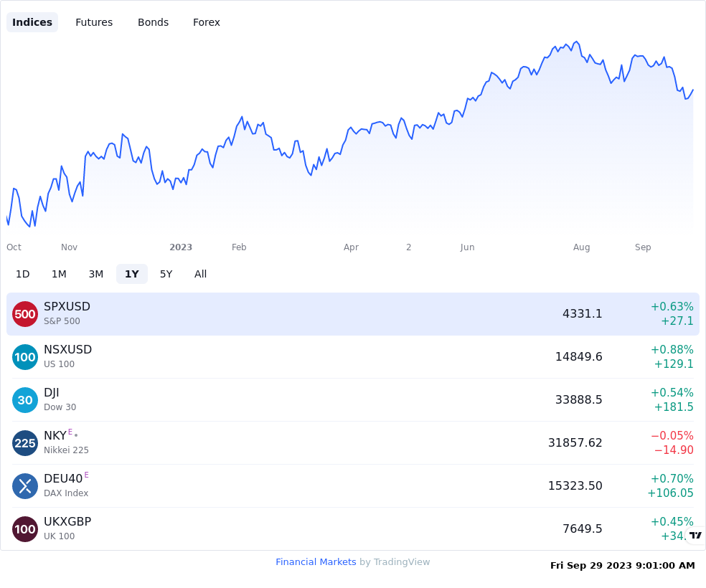Image resolution: width=706 pixels, height=588 pixels.
Task: Click the Nikkei 225 navy logo icon
Action: pyautogui.click(x=25, y=443)
